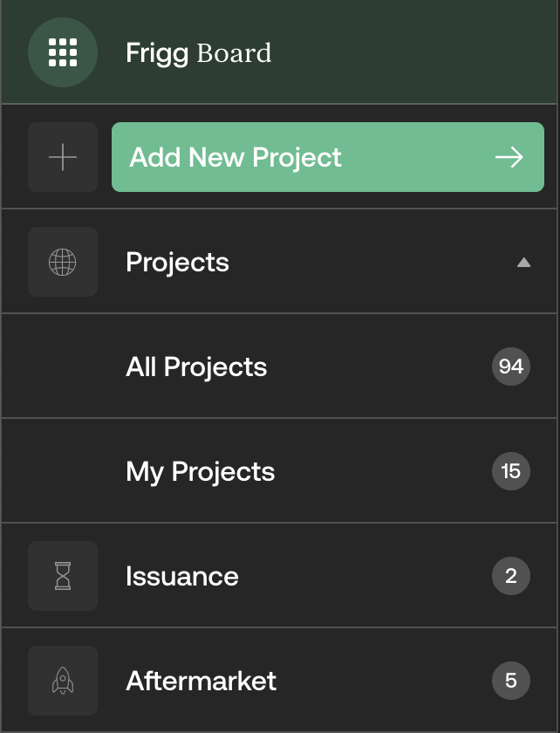Viewport: 560px width, 733px height.
Task: Go to the Aftermarket section
Action: (x=201, y=681)
